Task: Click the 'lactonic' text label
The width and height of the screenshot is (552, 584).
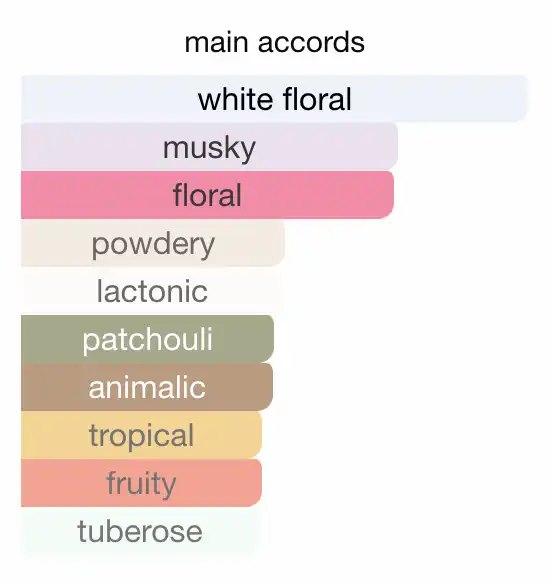Action: coord(152,291)
